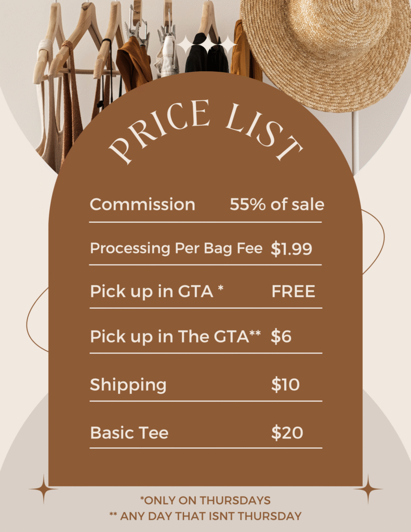Image resolution: width=411 pixels, height=532 pixels.
Task: Click the $20 Basic Tee price
Action: pyautogui.click(x=287, y=433)
